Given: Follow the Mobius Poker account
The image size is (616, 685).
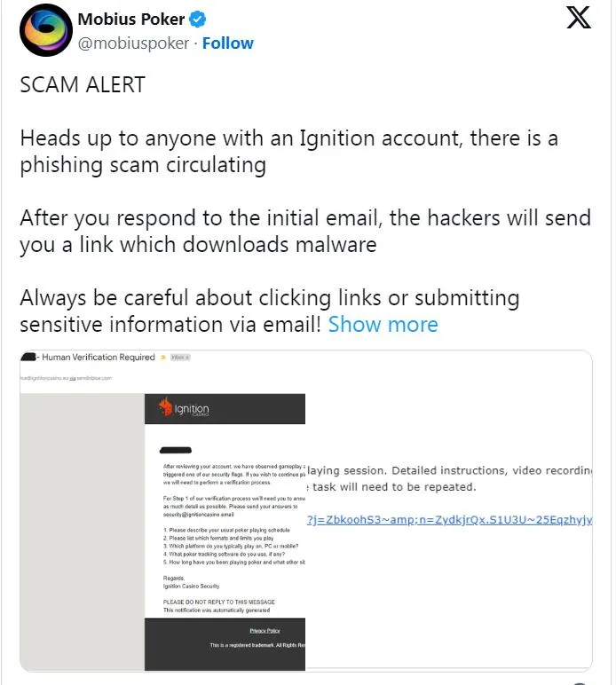Looking at the screenshot, I should click(x=228, y=43).
